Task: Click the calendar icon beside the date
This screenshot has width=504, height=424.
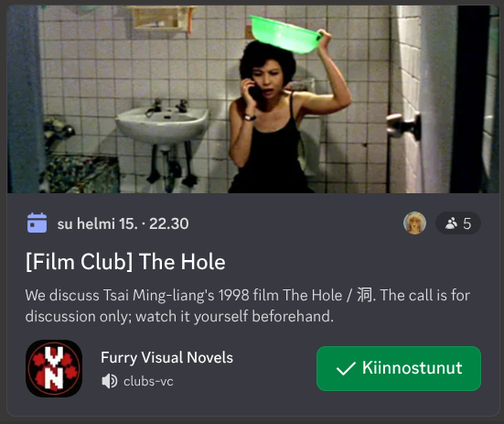Action: pyautogui.click(x=37, y=223)
